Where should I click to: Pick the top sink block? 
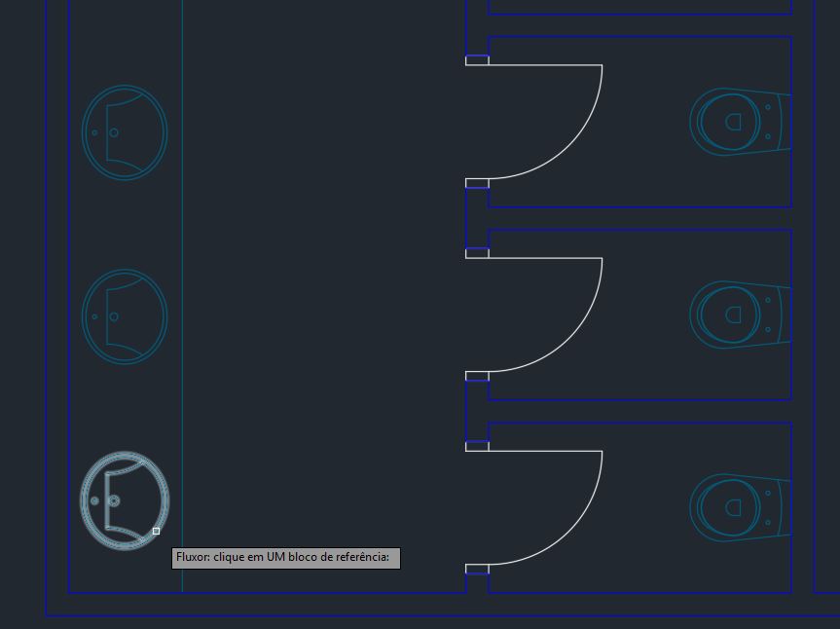point(125,132)
